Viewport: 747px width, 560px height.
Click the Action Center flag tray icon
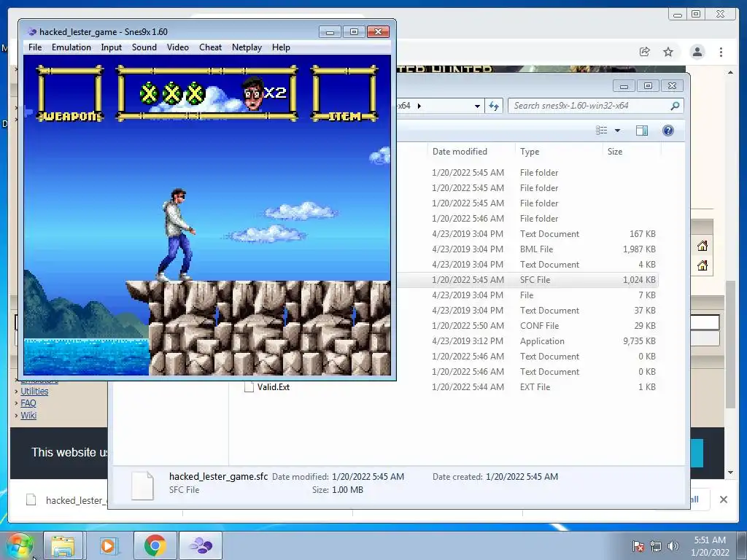coord(638,546)
